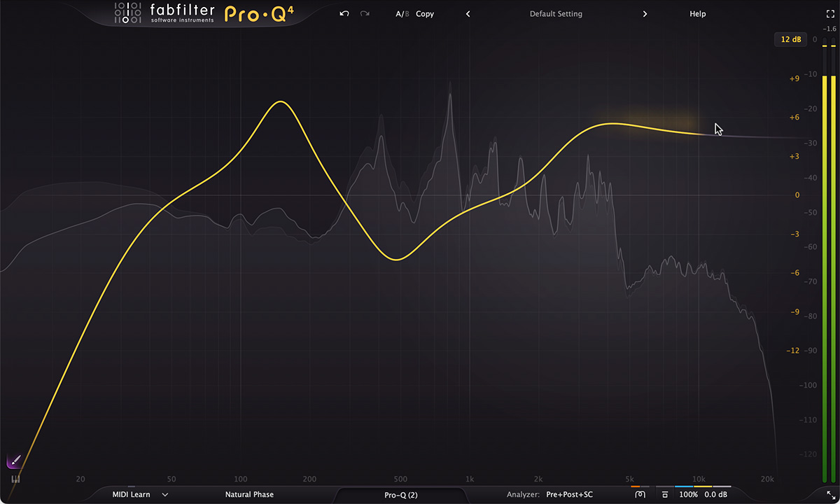Viewport: 840px width, 504px height.
Task: Click the output level meter
Action: (829, 259)
